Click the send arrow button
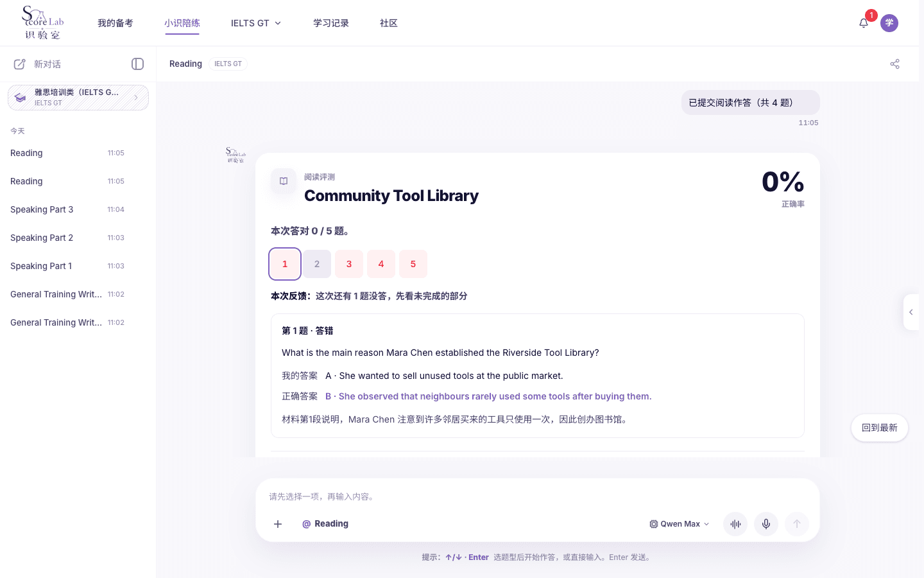The width and height of the screenshot is (924, 578). pyautogui.click(x=797, y=524)
